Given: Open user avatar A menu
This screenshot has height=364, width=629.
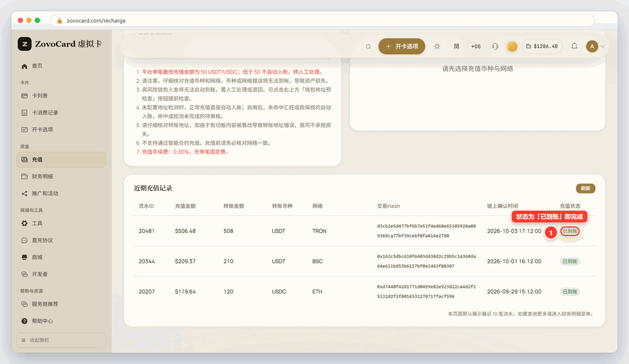Looking at the screenshot, I should click(x=592, y=46).
